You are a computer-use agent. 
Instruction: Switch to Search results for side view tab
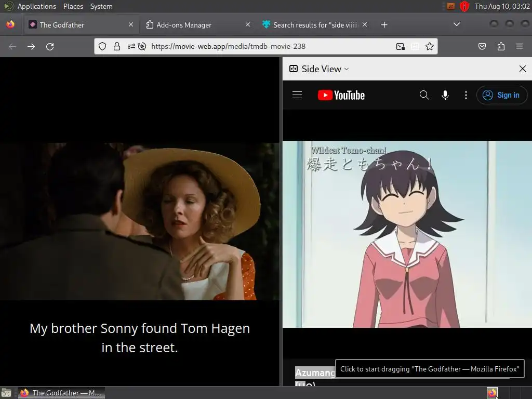[x=314, y=25]
